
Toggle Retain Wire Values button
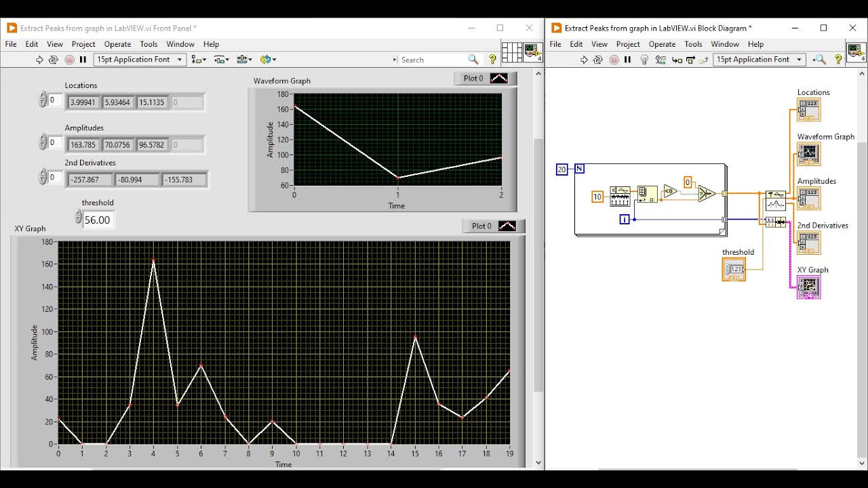pyautogui.click(x=660, y=60)
